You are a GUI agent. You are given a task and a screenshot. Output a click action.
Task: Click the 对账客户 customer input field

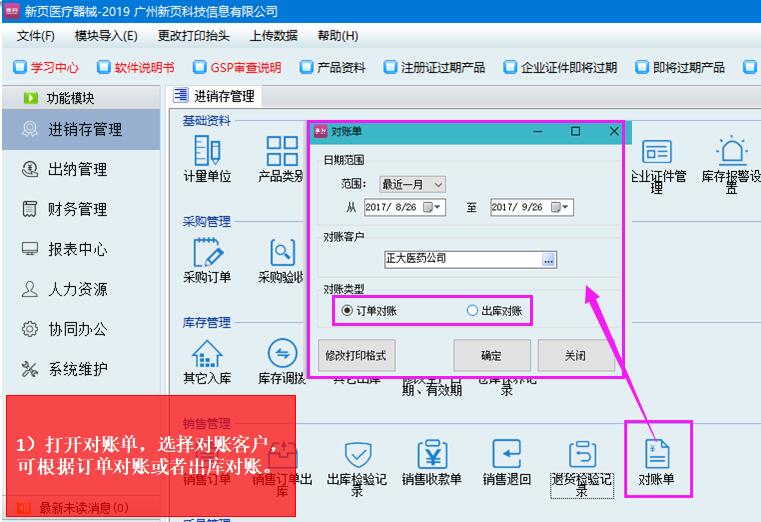pyautogui.click(x=462, y=259)
